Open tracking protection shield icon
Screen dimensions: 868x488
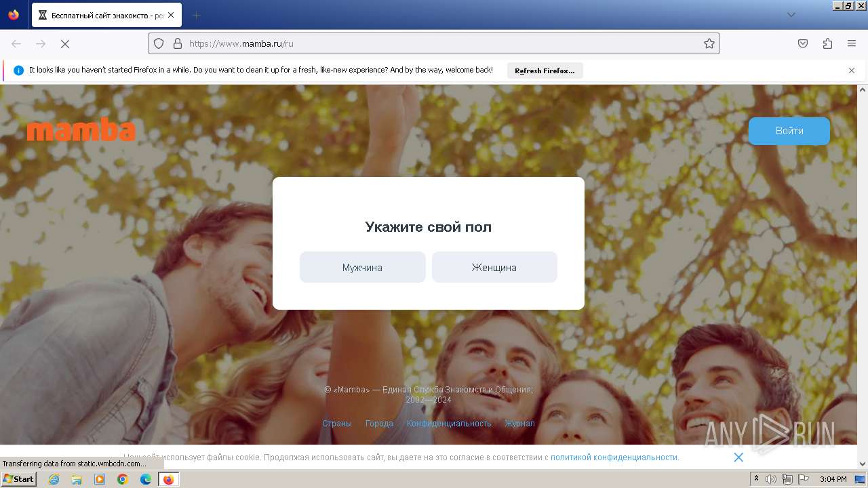coord(159,43)
